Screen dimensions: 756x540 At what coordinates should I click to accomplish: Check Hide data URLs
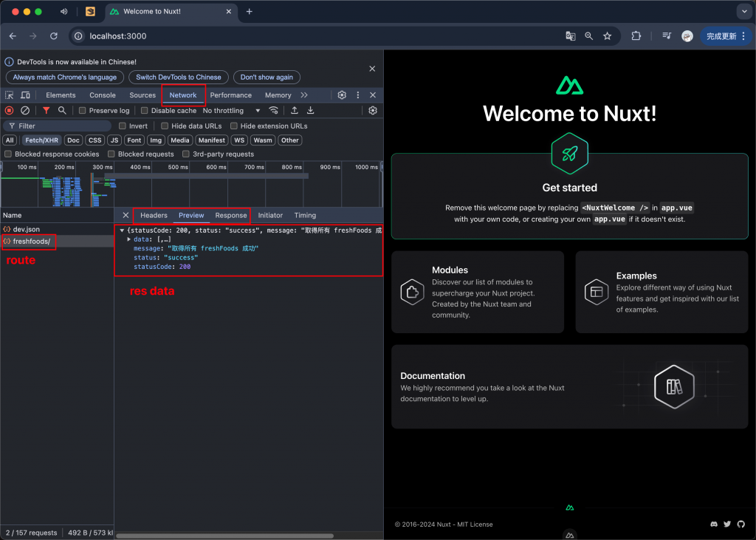coord(165,126)
